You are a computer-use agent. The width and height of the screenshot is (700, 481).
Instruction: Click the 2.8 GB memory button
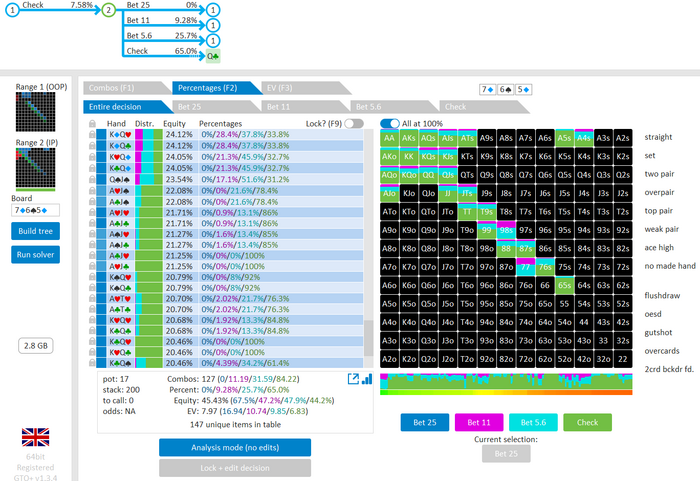(x=36, y=346)
